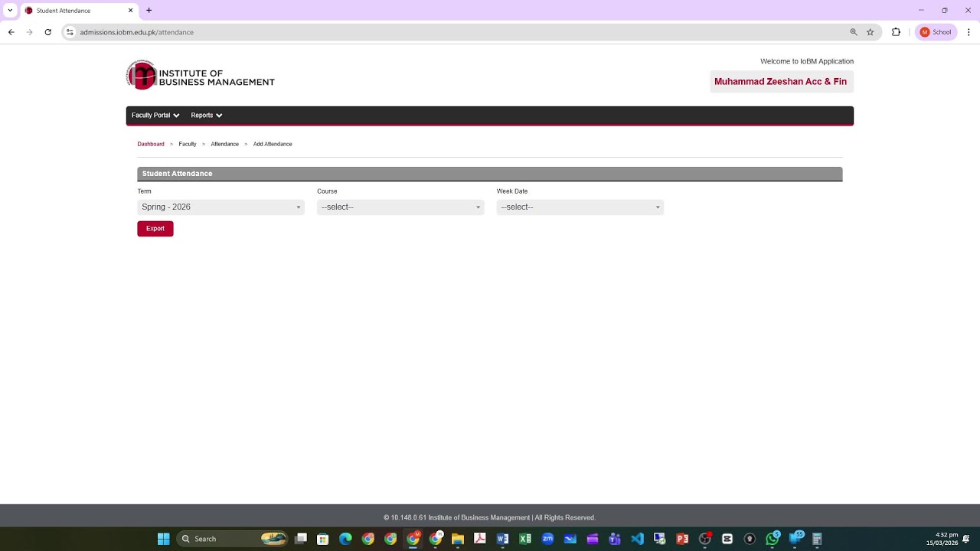Open Visual Studio Code from the taskbar
This screenshot has width=980, height=551.
click(x=637, y=539)
